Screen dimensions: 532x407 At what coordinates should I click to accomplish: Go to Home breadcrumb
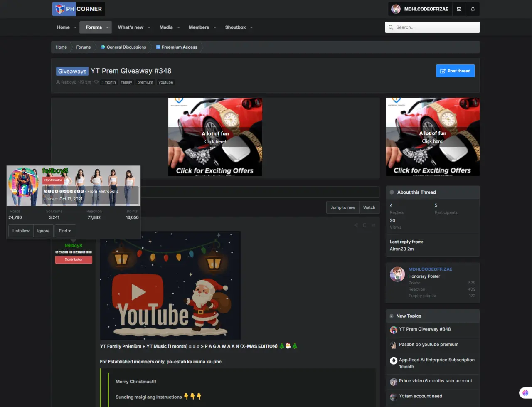61,47
